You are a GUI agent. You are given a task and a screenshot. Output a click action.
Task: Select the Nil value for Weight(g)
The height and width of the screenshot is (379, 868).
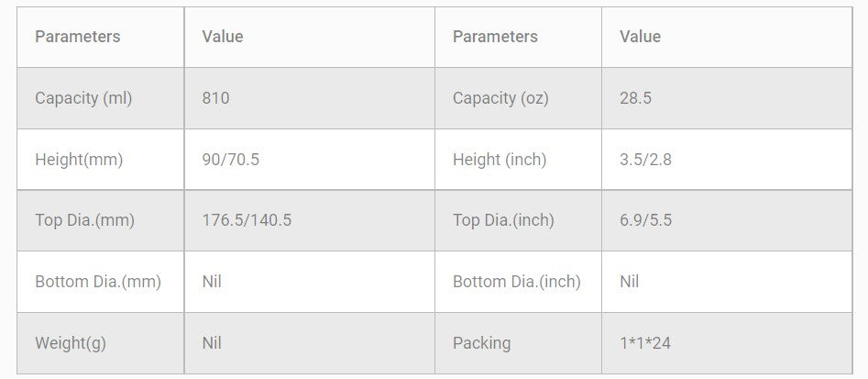point(212,343)
